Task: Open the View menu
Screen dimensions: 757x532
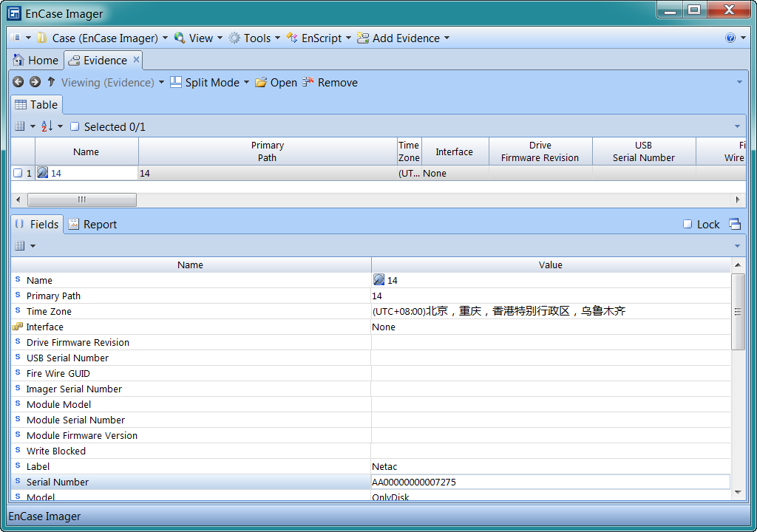Action: pyautogui.click(x=198, y=38)
